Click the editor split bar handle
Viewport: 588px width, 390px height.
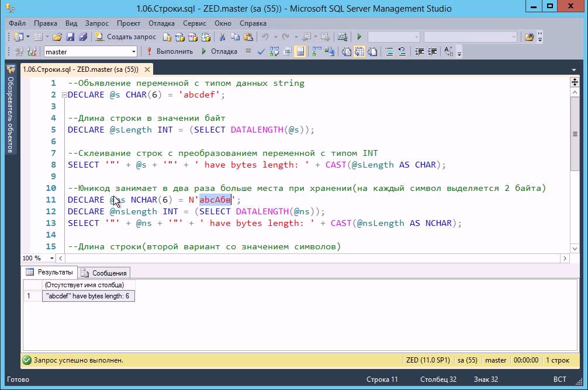coord(575,82)
